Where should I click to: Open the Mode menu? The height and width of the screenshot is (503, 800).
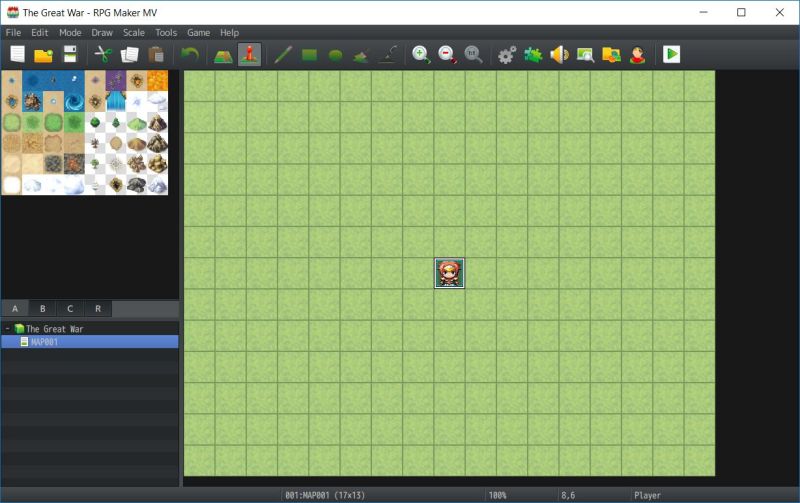[x=70, y=33]
